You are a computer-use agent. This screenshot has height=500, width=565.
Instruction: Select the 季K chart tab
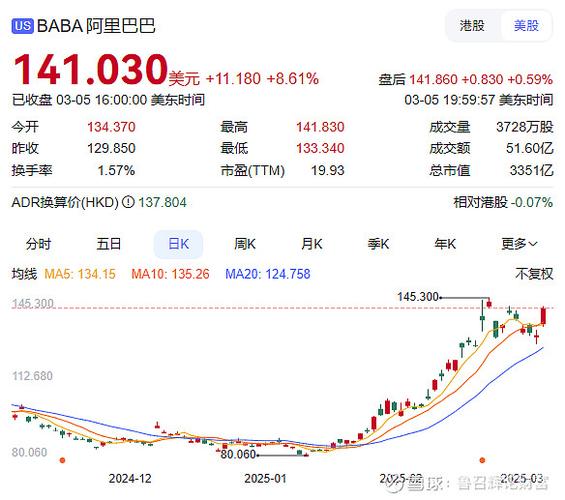pos(378,244)
